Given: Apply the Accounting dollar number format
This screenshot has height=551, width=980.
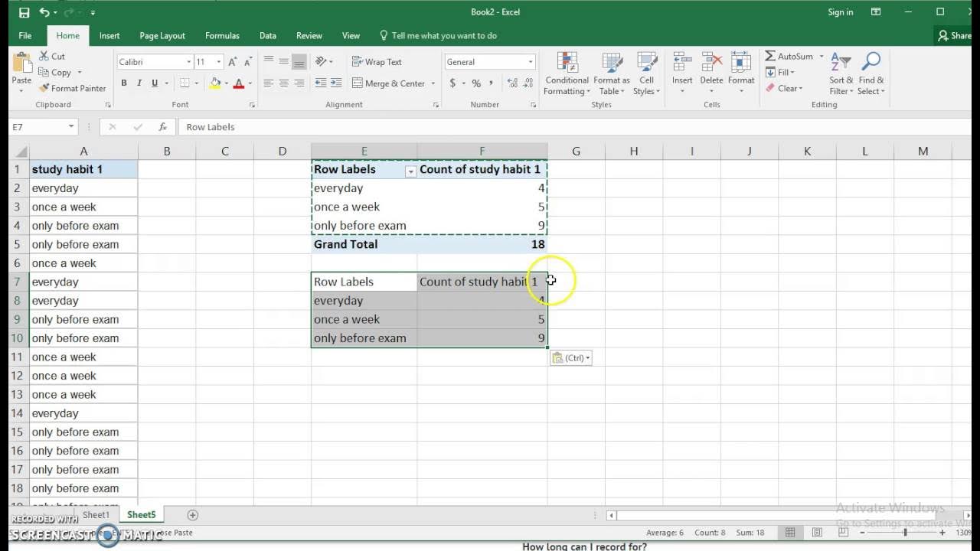Looking at the screenshot, I should (x=452, y=83).
